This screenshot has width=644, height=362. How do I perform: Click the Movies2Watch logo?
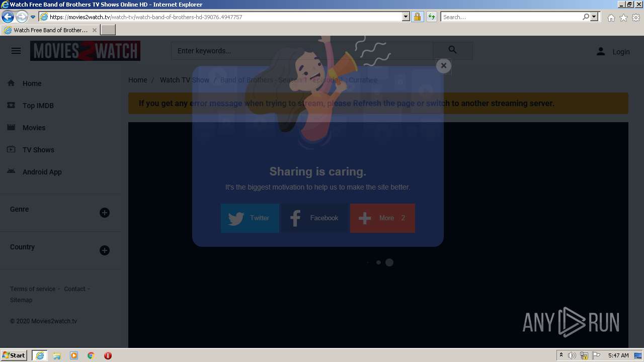[85, 51]
